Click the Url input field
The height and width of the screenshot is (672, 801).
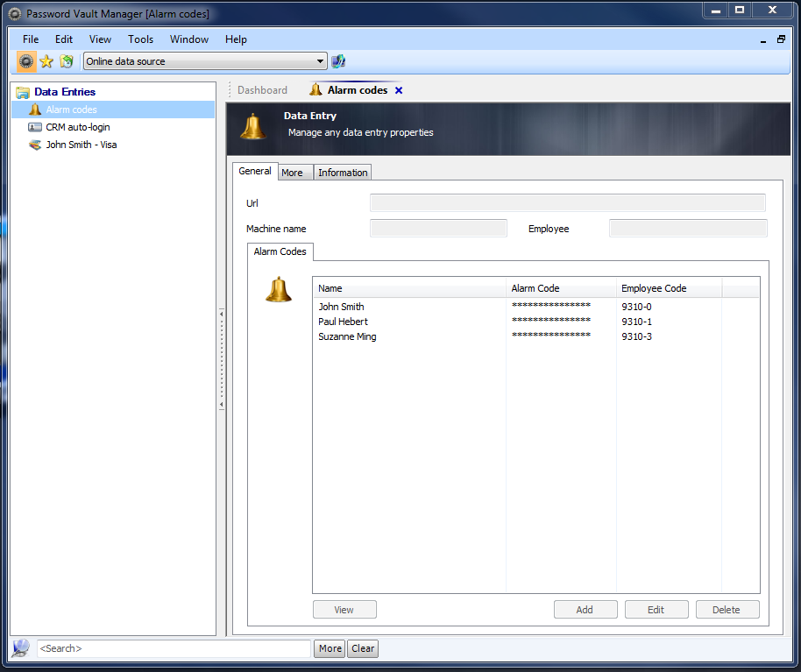coord(568,202)
